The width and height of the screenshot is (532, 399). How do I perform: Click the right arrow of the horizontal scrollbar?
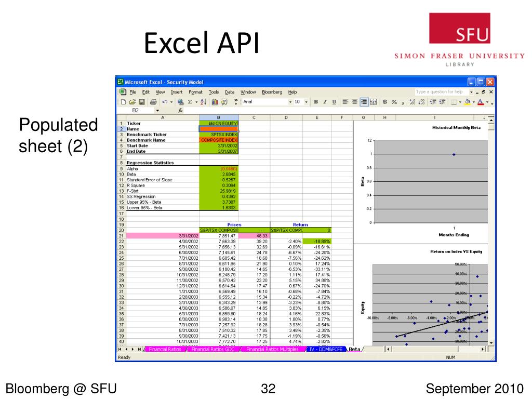coord(483,349)
